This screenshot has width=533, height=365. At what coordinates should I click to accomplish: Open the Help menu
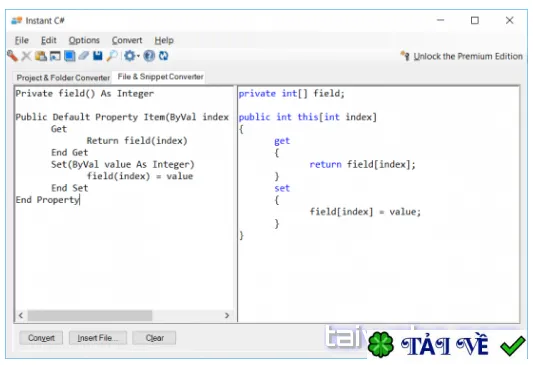pos(164,40)
